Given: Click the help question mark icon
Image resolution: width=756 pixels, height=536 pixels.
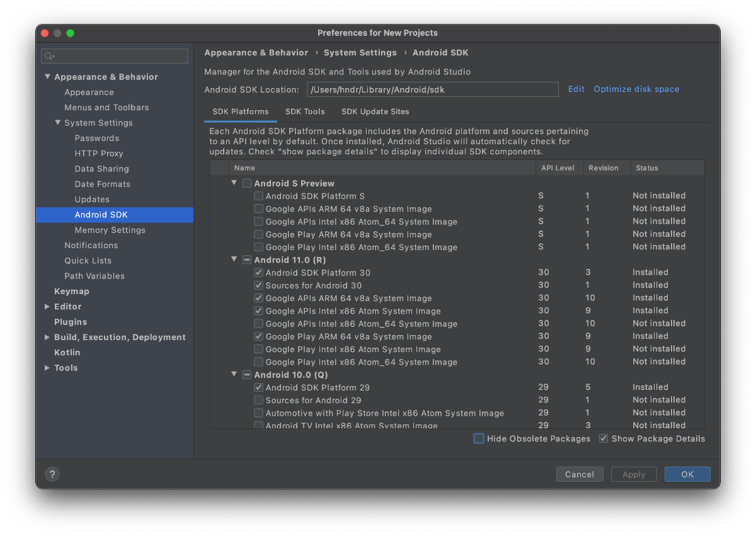Looking at the screenshot, I should click(x=52, y=474).
